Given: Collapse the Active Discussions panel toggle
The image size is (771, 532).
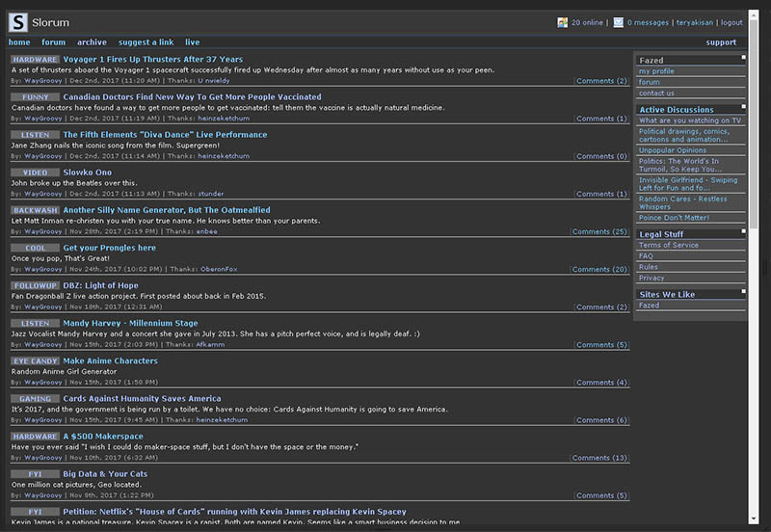Looking at the screenshot, I should (743, 107).
